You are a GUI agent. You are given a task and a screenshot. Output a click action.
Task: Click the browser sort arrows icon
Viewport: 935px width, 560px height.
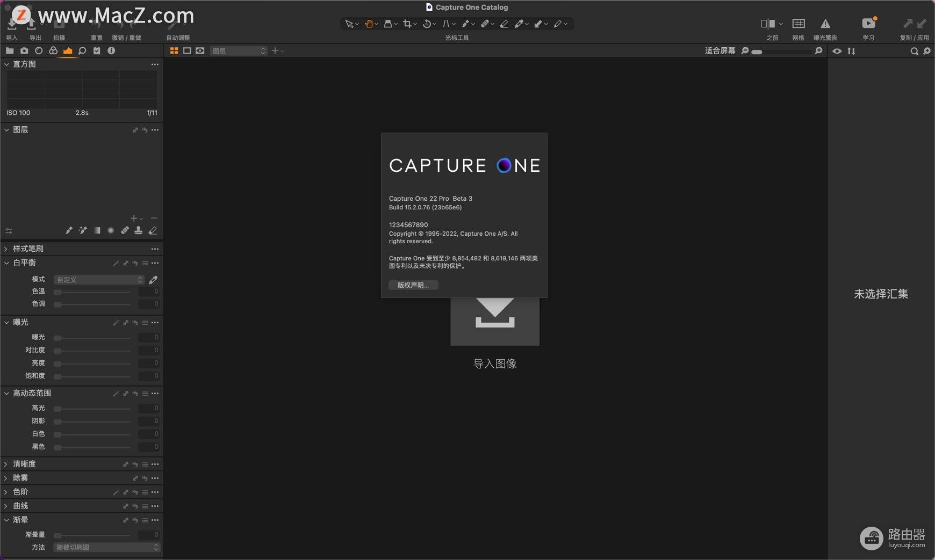[851, 51]
